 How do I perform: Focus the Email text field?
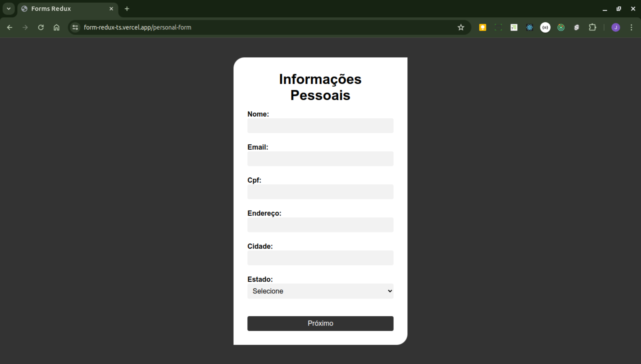320,159
